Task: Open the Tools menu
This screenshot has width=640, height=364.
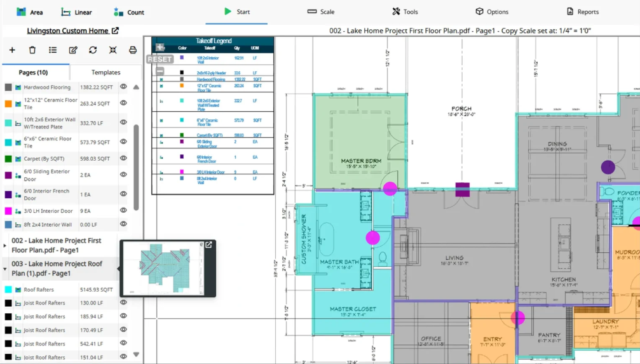Action: point(405,12)
